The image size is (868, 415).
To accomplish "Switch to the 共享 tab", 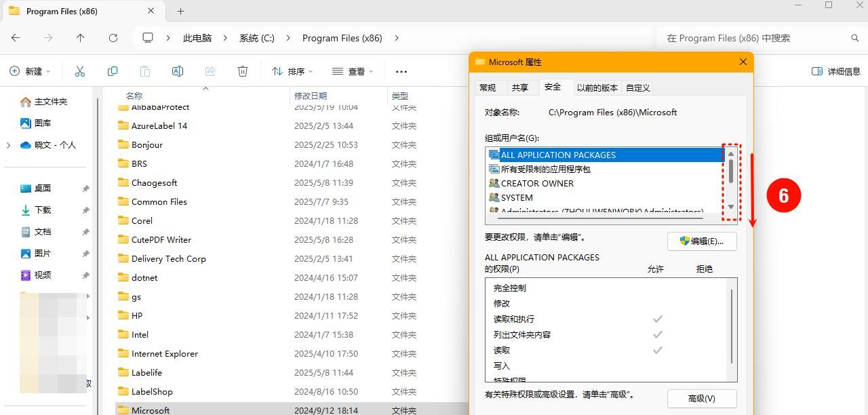I will tap(521, 87).
